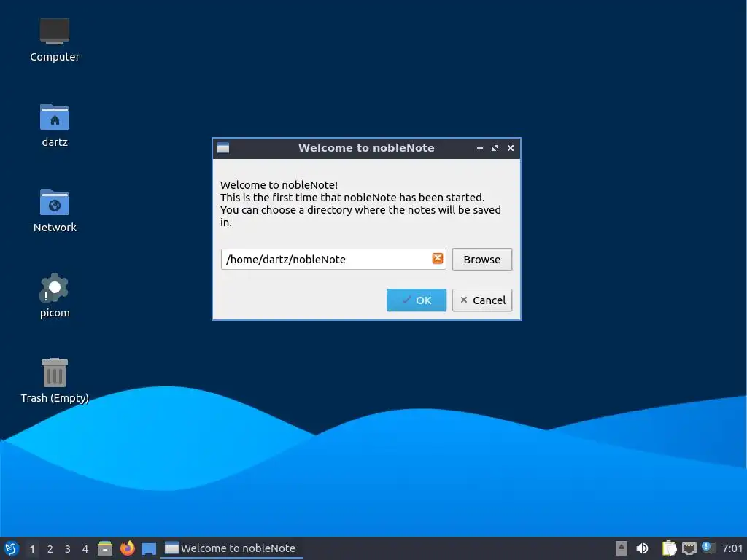Image resolution: width=747 pixels, height=560 pixels.
Task: Select the Computer desktop icon
Action: [55, 40]
